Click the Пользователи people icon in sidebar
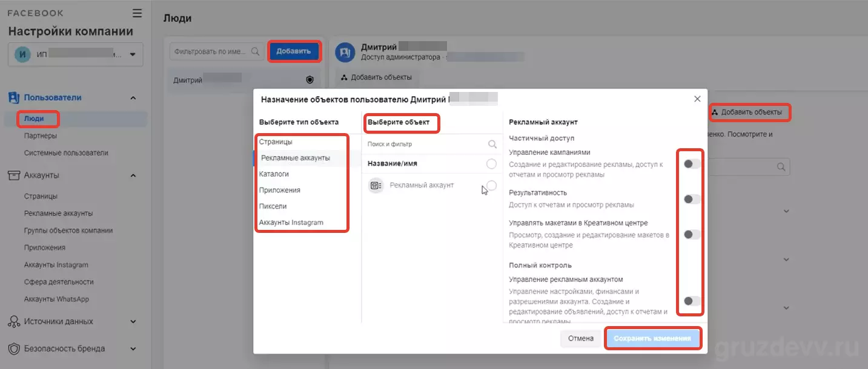 pyautogui.click(x=15, y=98)
